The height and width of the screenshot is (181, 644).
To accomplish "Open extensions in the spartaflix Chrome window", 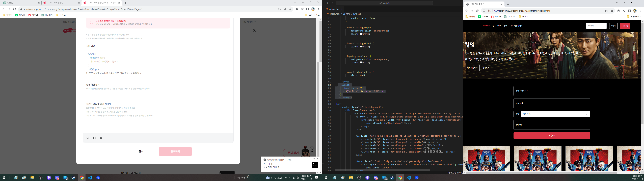I will 619,11.
